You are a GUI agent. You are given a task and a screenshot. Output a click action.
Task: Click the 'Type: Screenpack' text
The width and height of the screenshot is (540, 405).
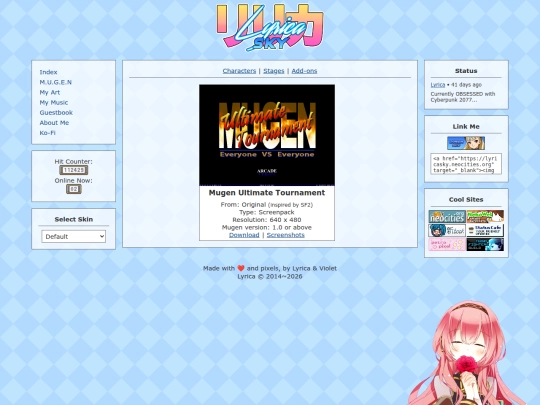pyautogui.click(x=267, y=212)
